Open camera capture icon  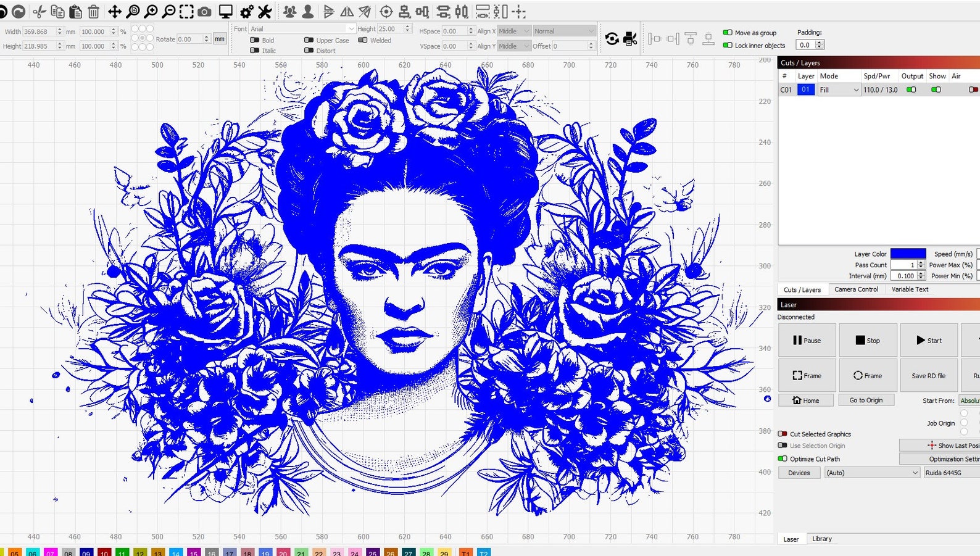[x=204, y=11]
